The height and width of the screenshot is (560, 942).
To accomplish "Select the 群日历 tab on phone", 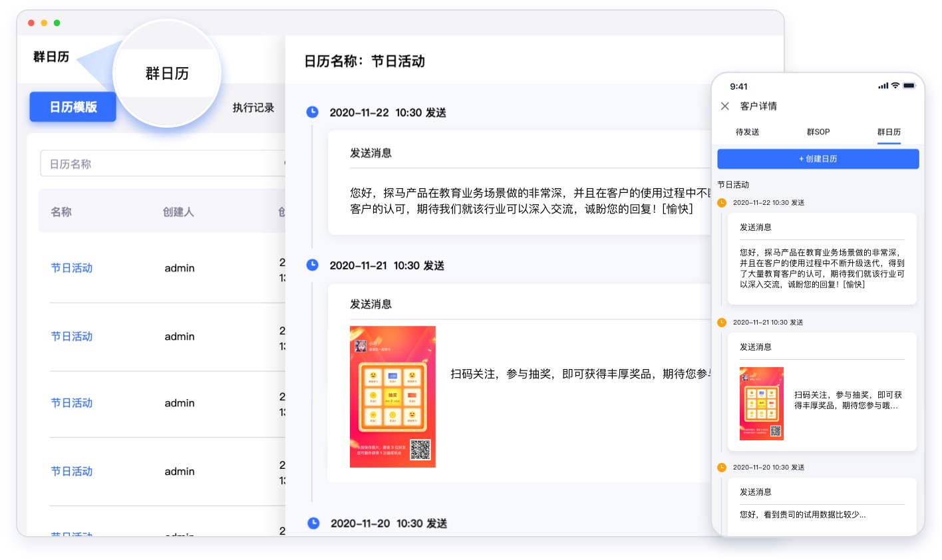I will tap(889, 132).
